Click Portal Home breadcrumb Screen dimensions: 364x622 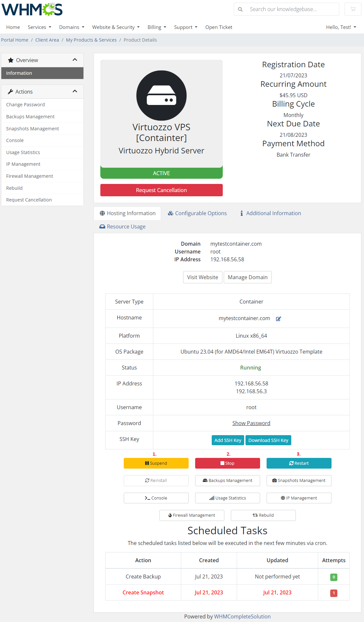point(15,40)
